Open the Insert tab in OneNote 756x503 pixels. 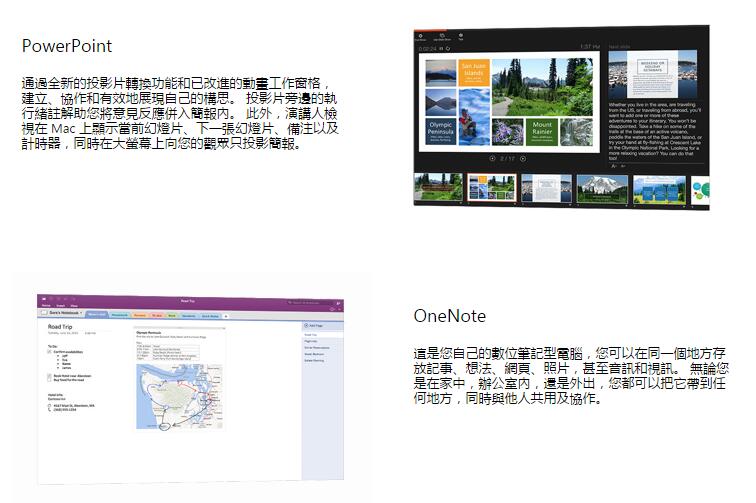click(61, 305)
